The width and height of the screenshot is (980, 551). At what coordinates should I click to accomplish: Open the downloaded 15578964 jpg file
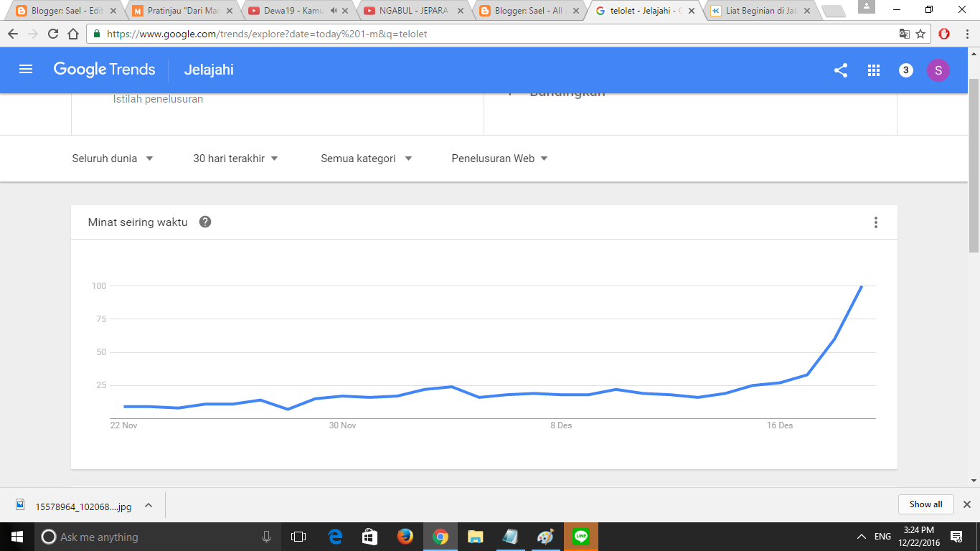point(76,506)
